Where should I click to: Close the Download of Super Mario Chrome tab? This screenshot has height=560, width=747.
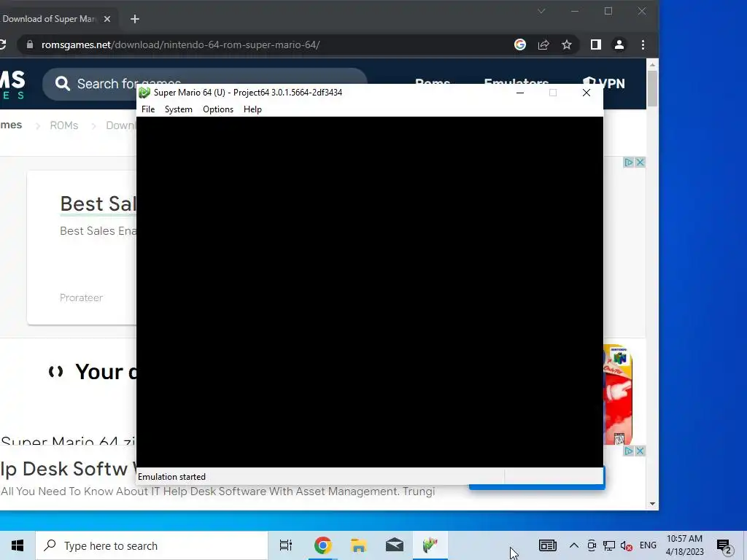(107, 19)
